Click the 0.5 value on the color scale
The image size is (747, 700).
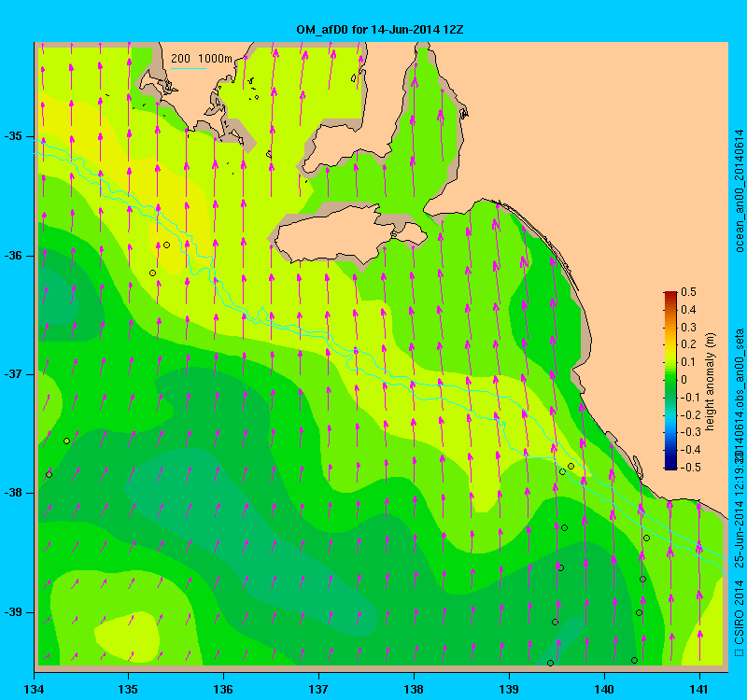689,292
